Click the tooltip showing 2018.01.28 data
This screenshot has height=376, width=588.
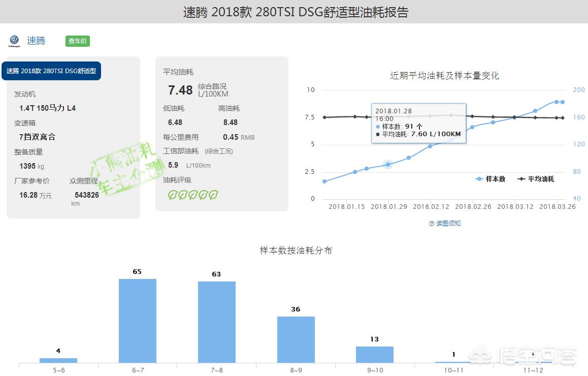pos(417,123)
